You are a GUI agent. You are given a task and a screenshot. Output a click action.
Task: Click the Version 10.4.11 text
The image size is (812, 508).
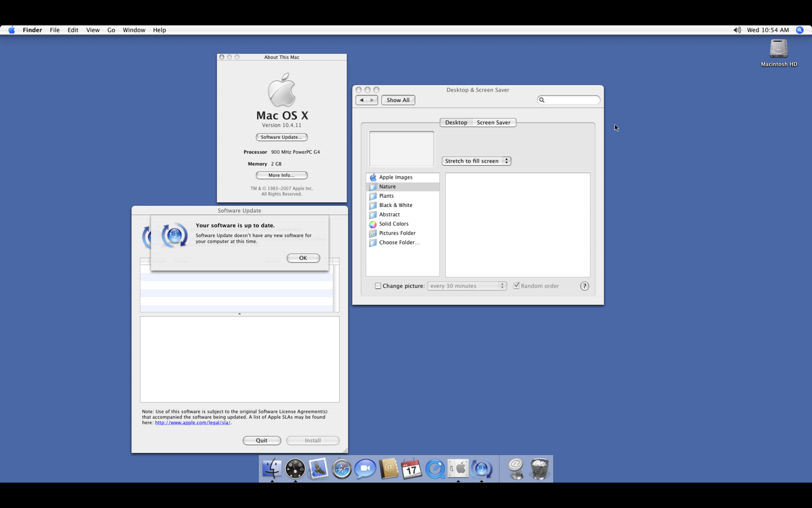(282, 125)
